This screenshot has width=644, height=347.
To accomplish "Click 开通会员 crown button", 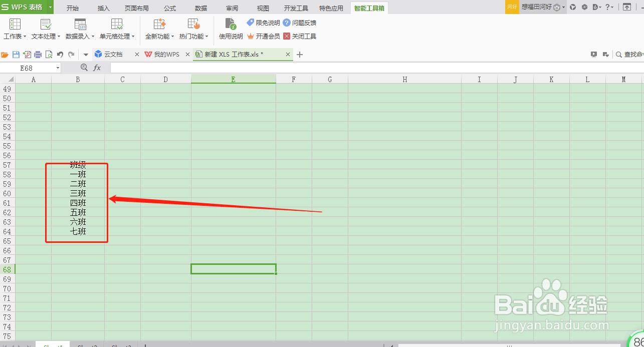I will point(263,36).
